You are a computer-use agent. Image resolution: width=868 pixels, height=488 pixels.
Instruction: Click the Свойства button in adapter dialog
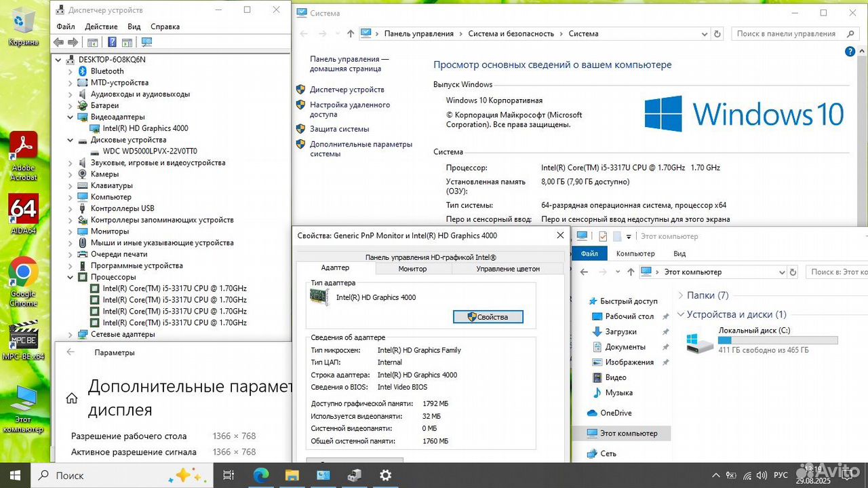click(x=488, y=317)
